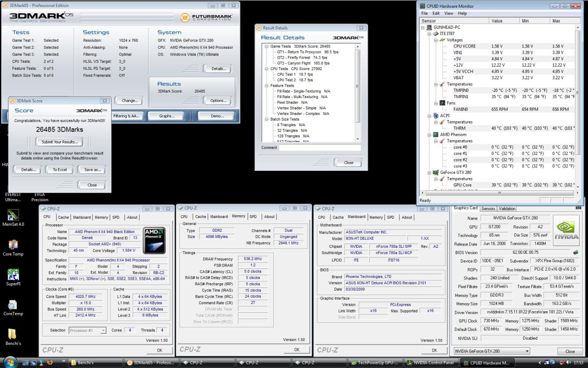Viewport: 588px width, 368px height.
Task: Show hidden tray icons arrow
Action: click(540, 363)
